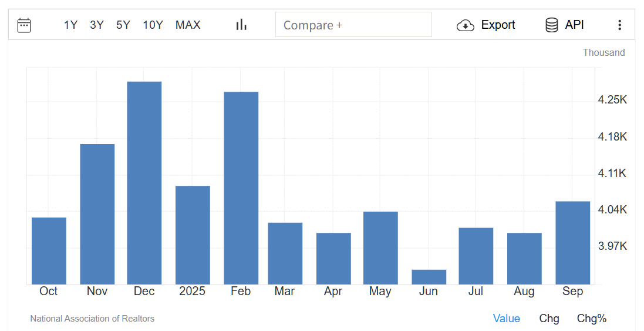The image size is (644, 331).
Task: Click the December bar in chart
Action: pyautogui.click(x=144, y=182)
